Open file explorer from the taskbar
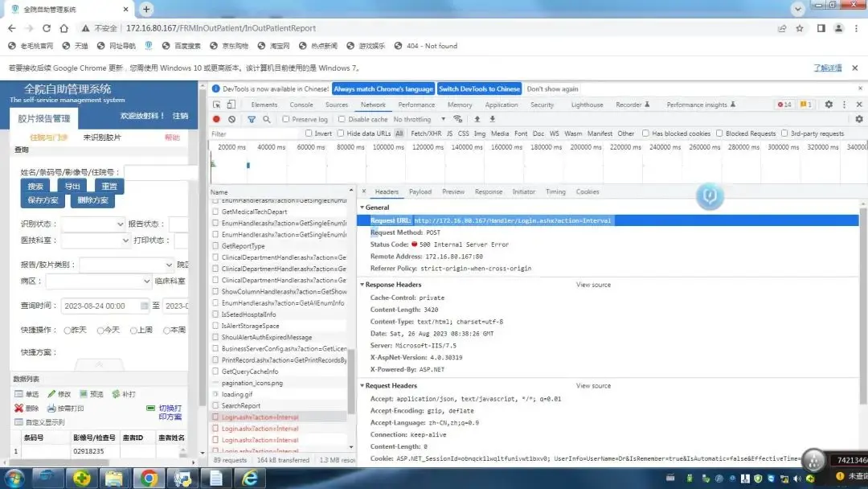 tap(114, 479)
